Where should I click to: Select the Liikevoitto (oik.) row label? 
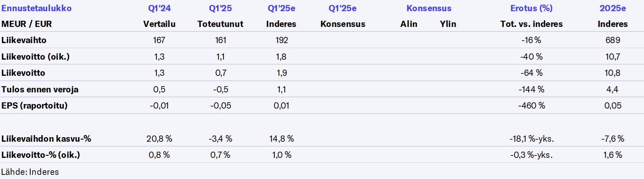(36, 57)
